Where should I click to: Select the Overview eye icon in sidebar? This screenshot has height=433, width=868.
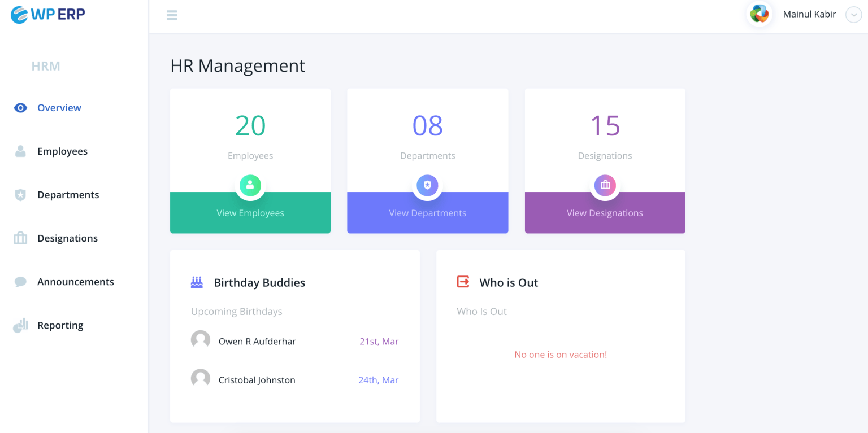pyautogui.click(x=20, y=107)
